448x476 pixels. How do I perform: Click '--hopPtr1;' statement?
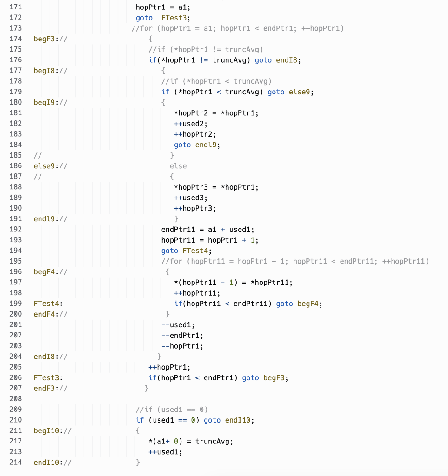tap(182, 346)
